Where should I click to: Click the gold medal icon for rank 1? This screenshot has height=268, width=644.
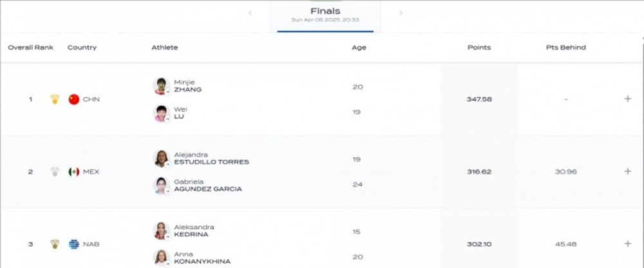55,99
